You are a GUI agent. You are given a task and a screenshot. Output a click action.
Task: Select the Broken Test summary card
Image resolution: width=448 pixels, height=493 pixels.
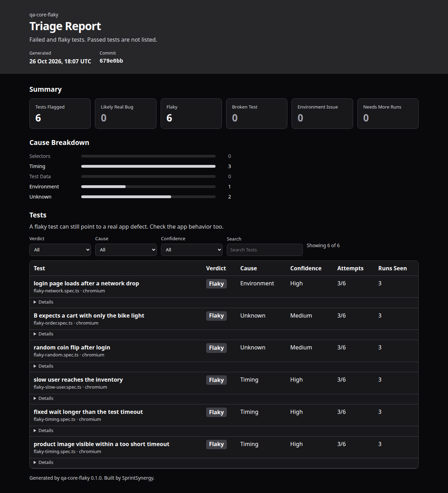tap(257, 113)
